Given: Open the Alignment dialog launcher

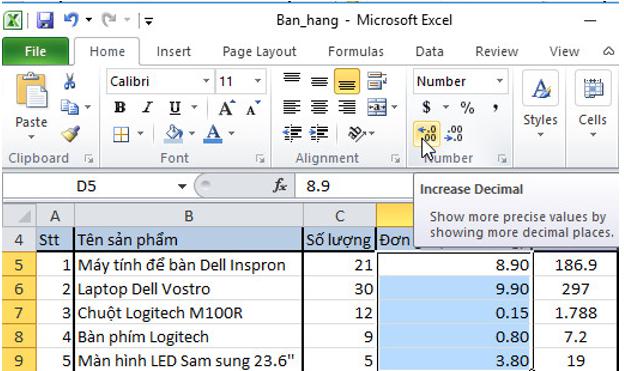Looking at the screenshot, I should click(395, 159).
